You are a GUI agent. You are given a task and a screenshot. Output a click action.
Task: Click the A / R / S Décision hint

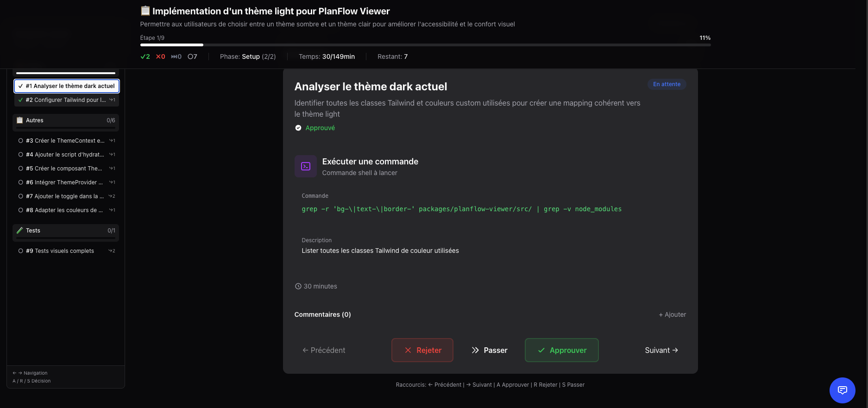tap(31, 381)
